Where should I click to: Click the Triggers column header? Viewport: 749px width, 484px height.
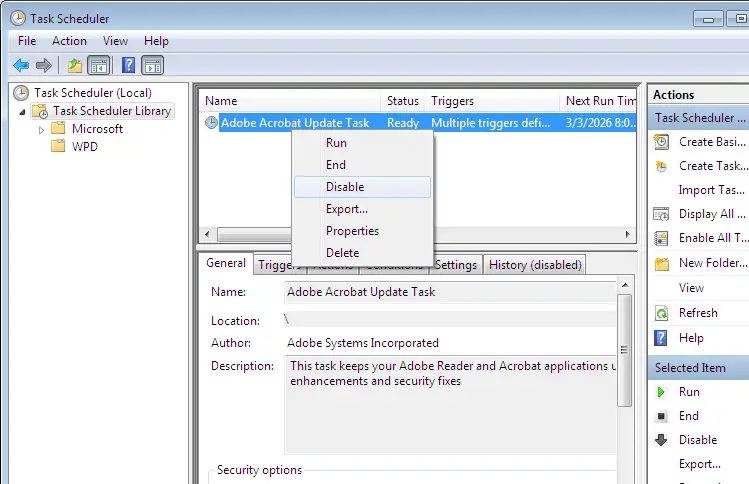point(492,101)
